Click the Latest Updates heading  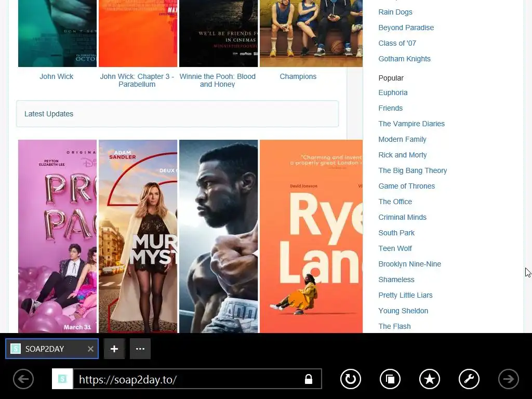(49, 114)
